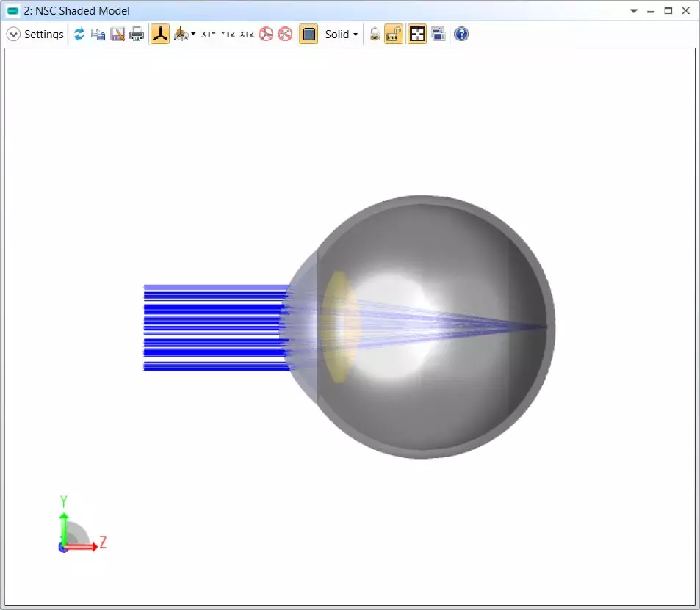This screenshot has width=700, height=610.
Task: Click the Save image icon
Action: 118,35
